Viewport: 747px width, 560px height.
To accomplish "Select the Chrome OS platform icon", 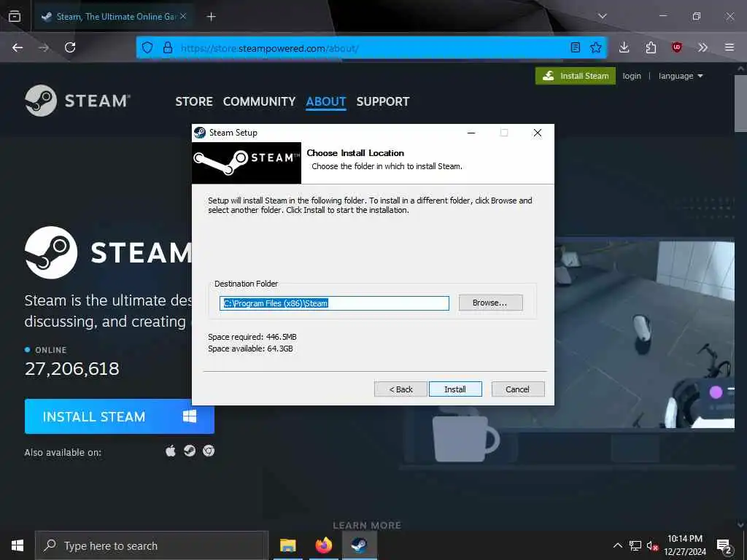I will pyautogui.click(x=209, y=451).
